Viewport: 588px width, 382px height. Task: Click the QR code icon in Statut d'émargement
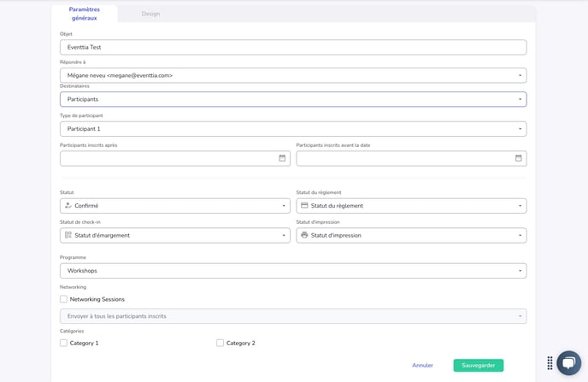pyautogui.click(x=68, y=235)
